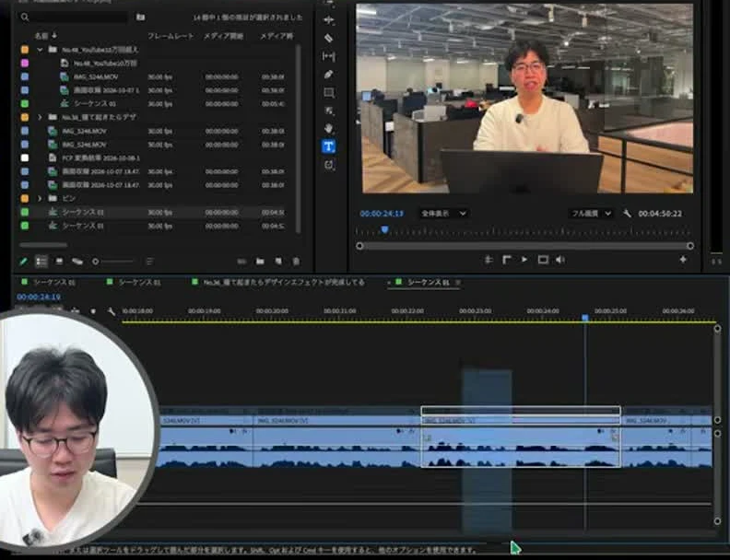Viewport: 730px width, 560px height.
Task: Open the フル画質 playback resolution dropdown
Action: click(x=591, y=214)
